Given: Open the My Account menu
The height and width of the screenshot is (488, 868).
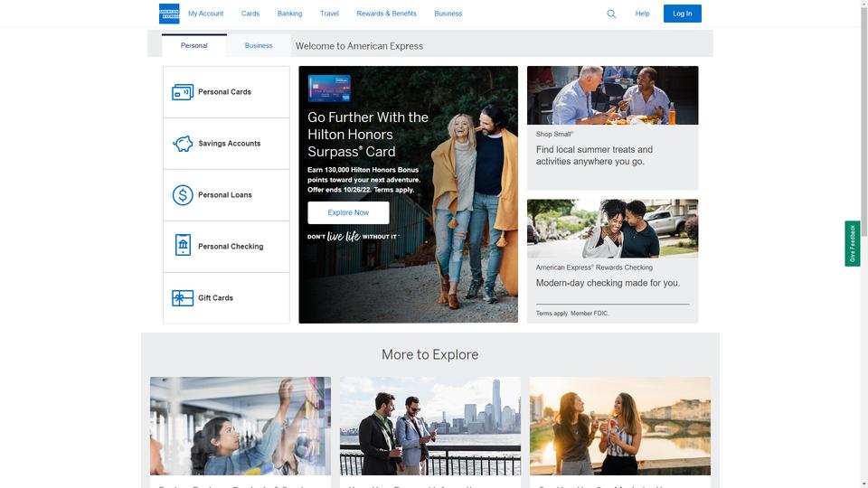Looking at the screenshot, I should (x=205, y=14).
